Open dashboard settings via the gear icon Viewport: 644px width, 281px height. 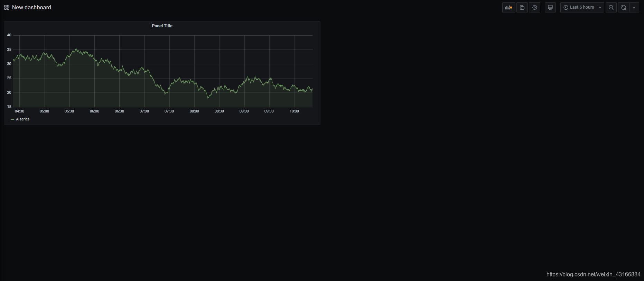pyautogui.click(x=535, y=8)
